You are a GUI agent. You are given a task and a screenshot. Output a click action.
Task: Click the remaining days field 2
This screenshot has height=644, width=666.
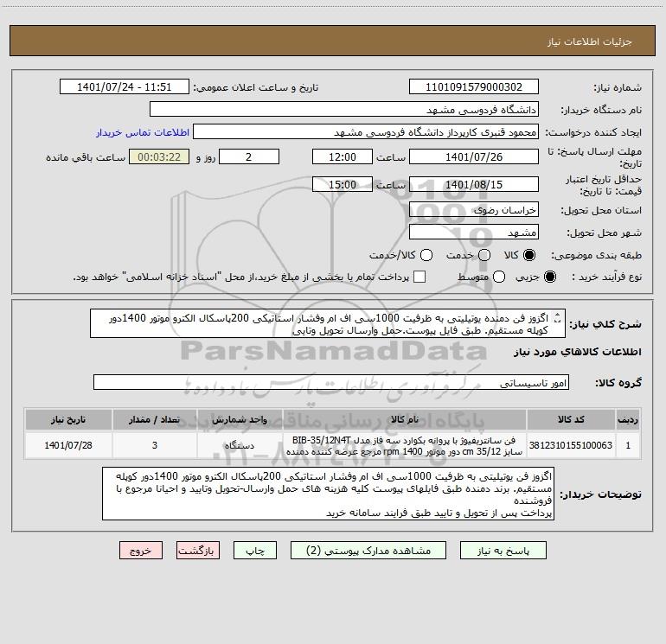(249, 156)
